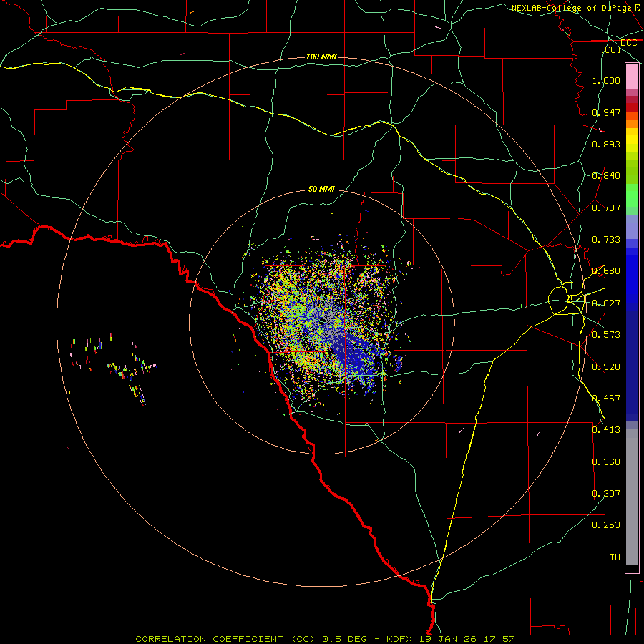This screenshot has height=644, width=644.
Task: Click the Correlation Coefficient caption at bottom
Action: (325, 639)
